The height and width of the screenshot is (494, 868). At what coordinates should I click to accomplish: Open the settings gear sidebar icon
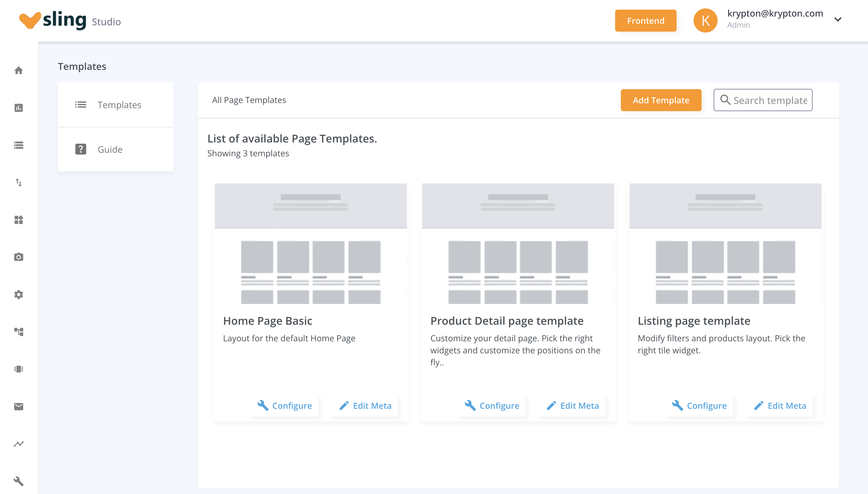pyautogui.click(x=19, y=294)
